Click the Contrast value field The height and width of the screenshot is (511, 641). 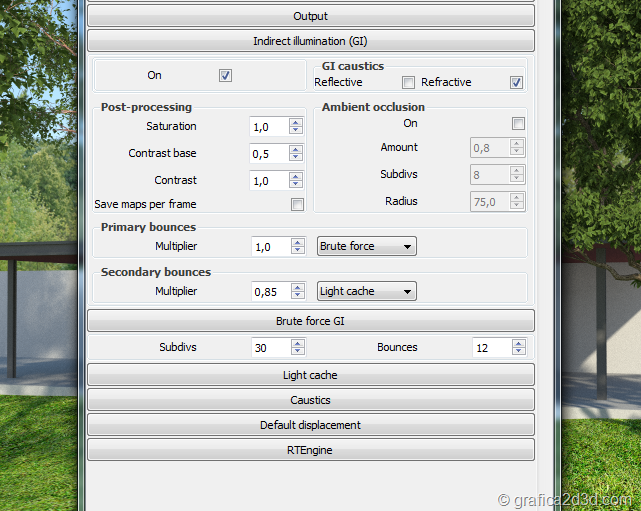click(x=268, y=181)
